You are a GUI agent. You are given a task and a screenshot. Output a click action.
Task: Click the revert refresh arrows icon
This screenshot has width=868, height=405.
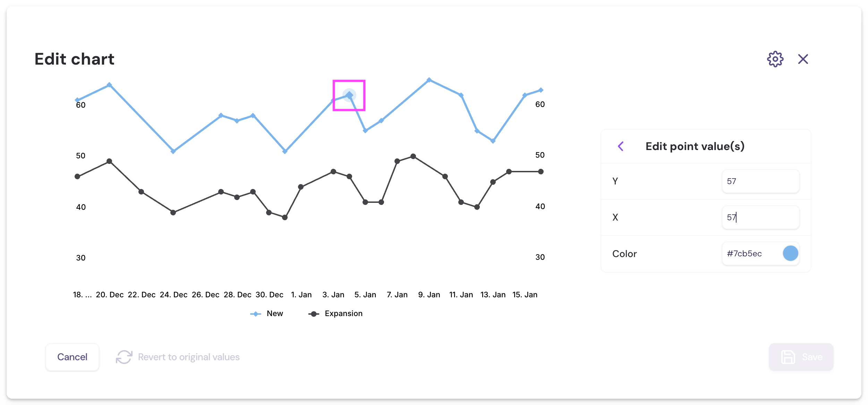[x=125, y=356]
